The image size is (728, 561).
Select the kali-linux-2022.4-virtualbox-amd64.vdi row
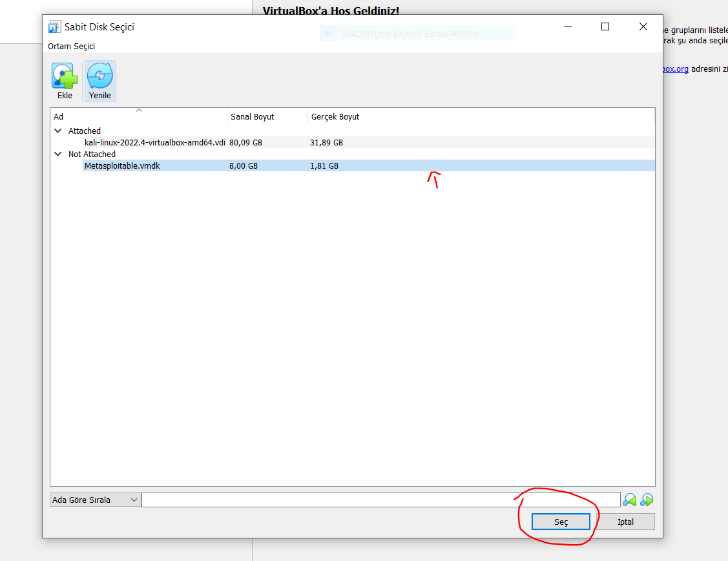coord(369,143)
